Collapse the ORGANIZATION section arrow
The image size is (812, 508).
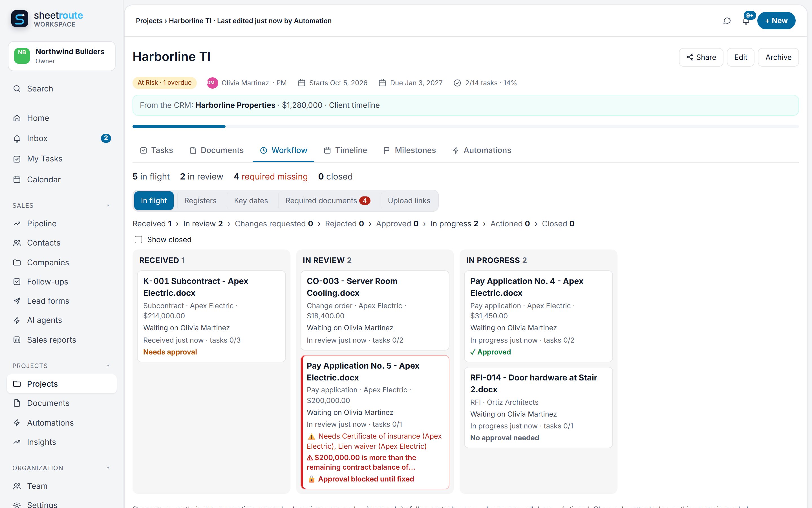pyautogui.click(x=108, y=468)
